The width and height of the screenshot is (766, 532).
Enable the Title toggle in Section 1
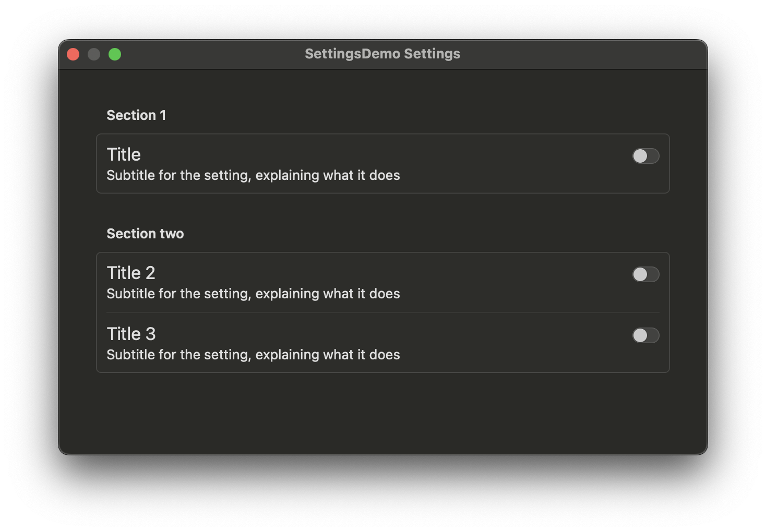(x=645, y=156)
